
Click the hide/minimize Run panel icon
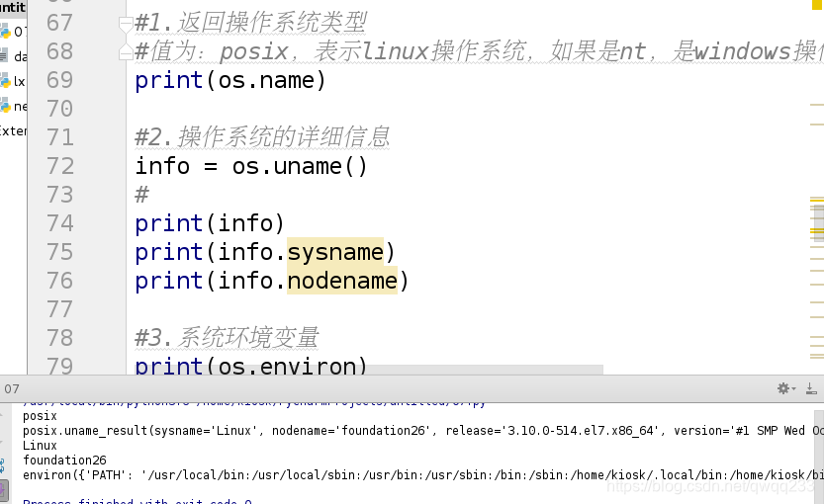click(811, 388)
